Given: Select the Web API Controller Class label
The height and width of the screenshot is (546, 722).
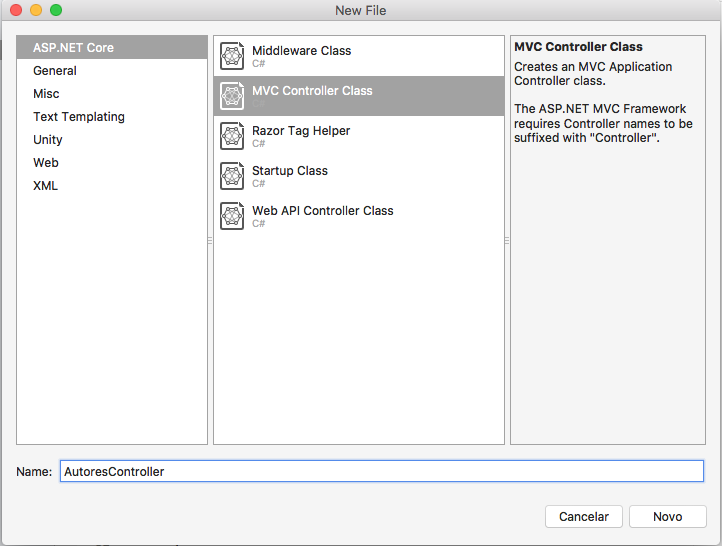Looking at the screenshot, I should pyautogui.click(x=322, y=210).
